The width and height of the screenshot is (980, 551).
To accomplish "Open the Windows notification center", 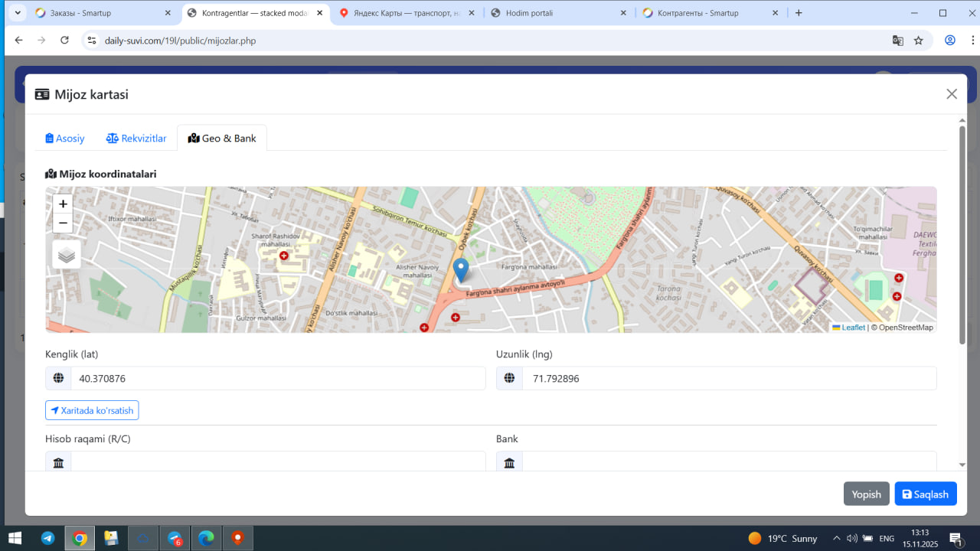I will click(956, 538).
